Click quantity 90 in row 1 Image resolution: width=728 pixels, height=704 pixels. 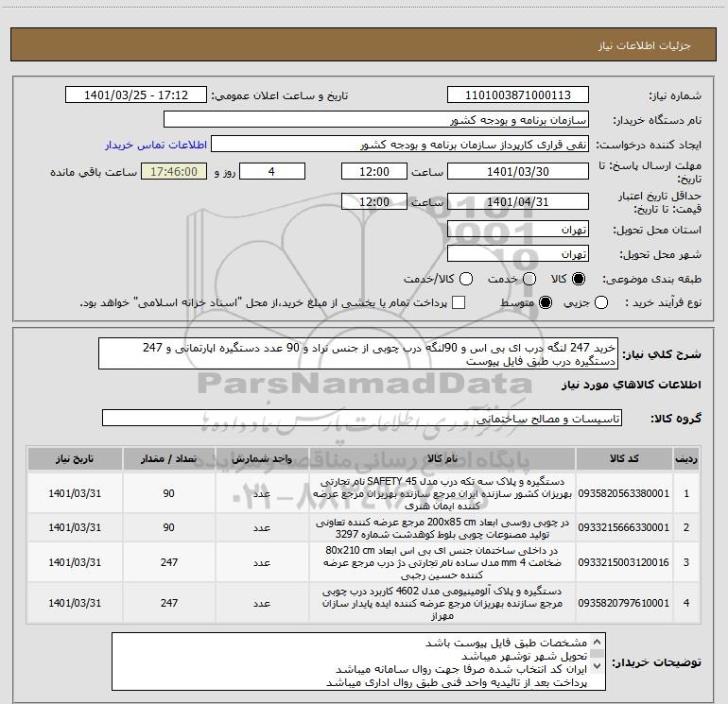pos(169,493)
